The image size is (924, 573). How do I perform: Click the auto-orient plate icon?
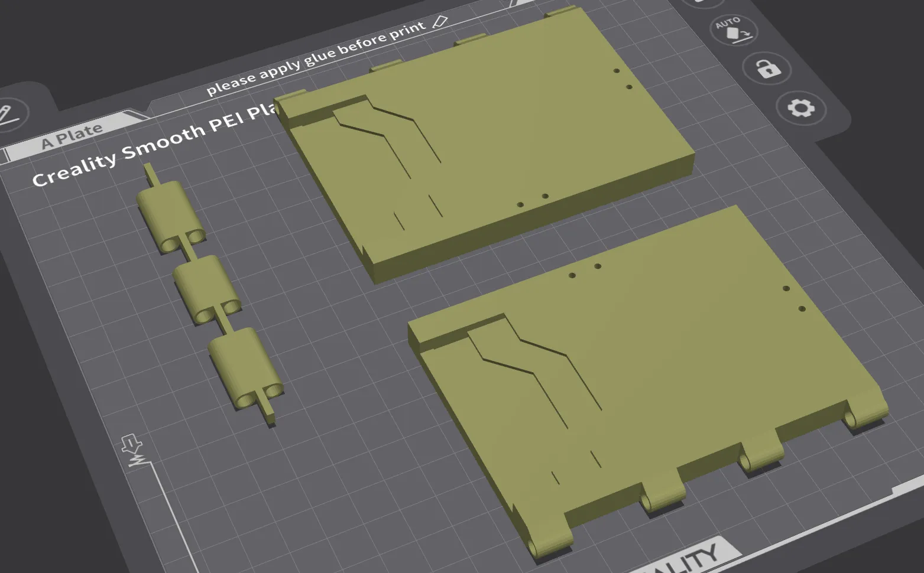pyautogui.click(x=733, y=30)
